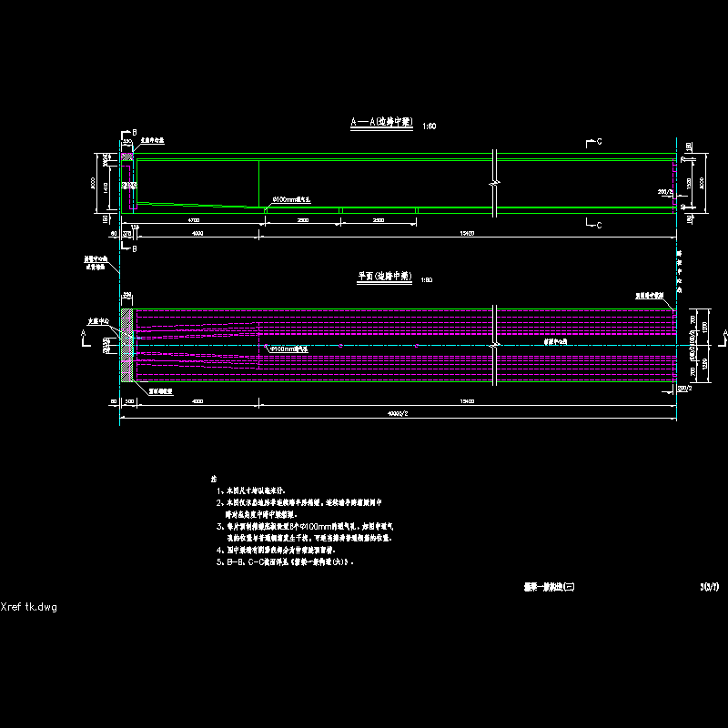Select note line numbered '1、'
The image size is (728, 728).
251,490
